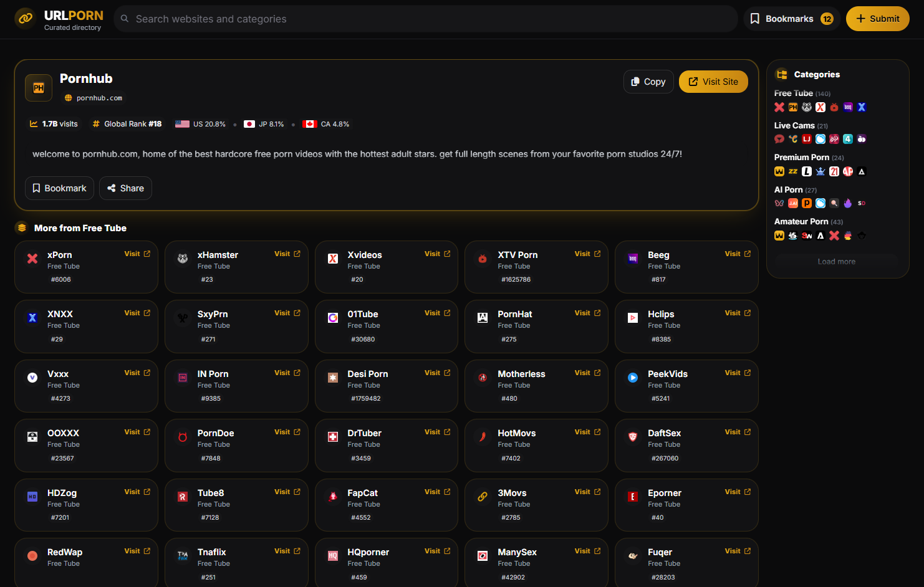
Task: Open Visit link on Xvideos card
Action: (438, 254)
